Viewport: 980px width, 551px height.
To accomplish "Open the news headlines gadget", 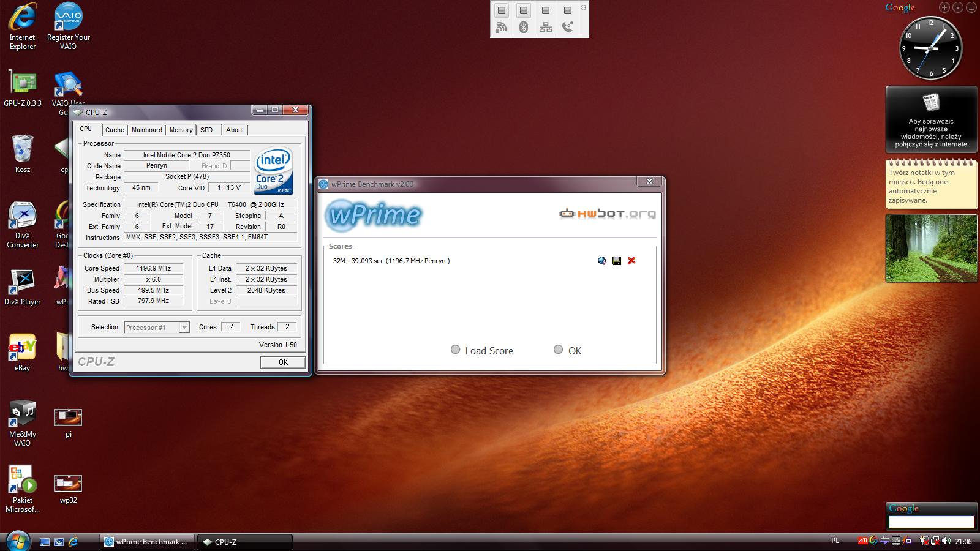I will click(931, 119).
